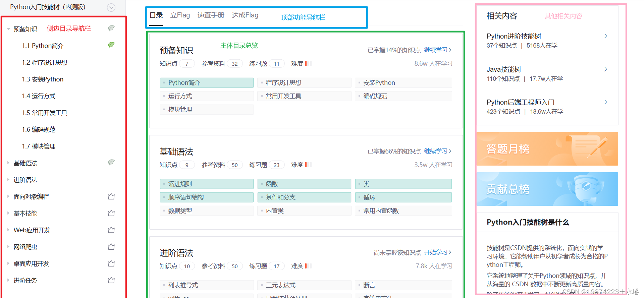Screen dimensions: 644x298
Task: Expand the 基础语法 tree section
Action: click(8, 163)
